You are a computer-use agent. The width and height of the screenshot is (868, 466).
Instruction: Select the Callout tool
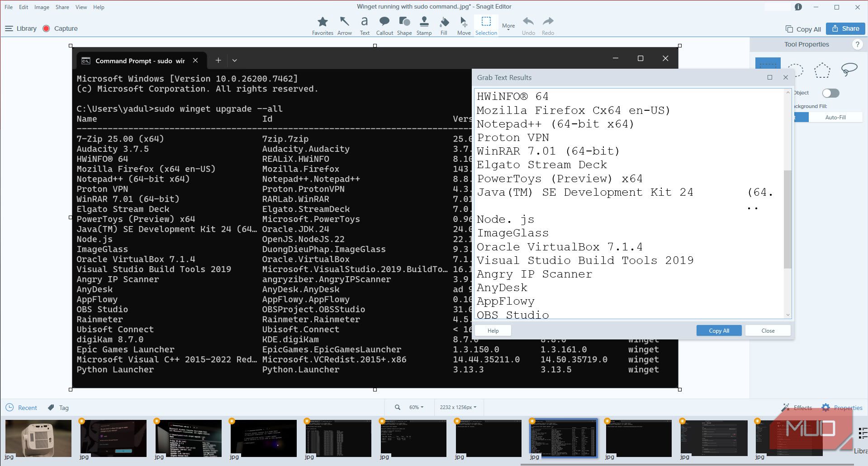(x=384, y=26)
